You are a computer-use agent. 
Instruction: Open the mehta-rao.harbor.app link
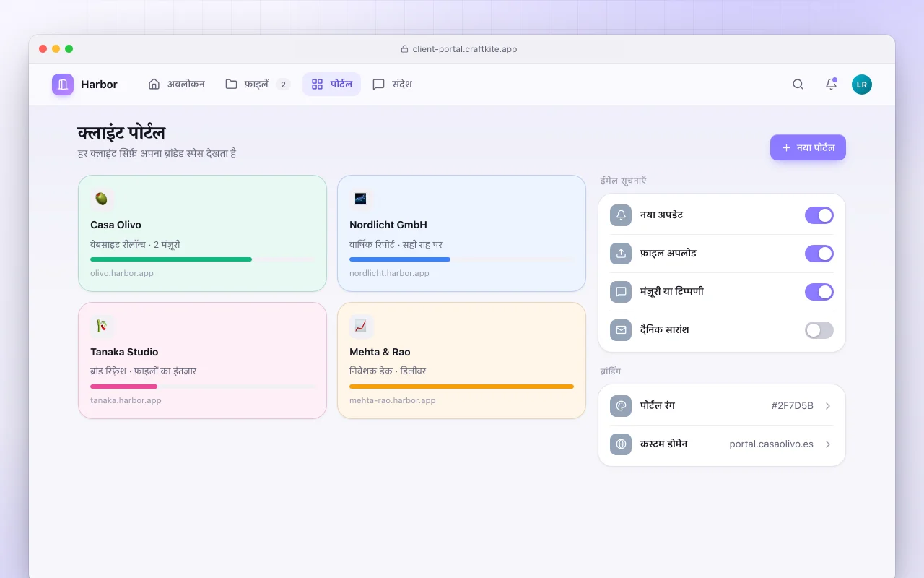393,401
